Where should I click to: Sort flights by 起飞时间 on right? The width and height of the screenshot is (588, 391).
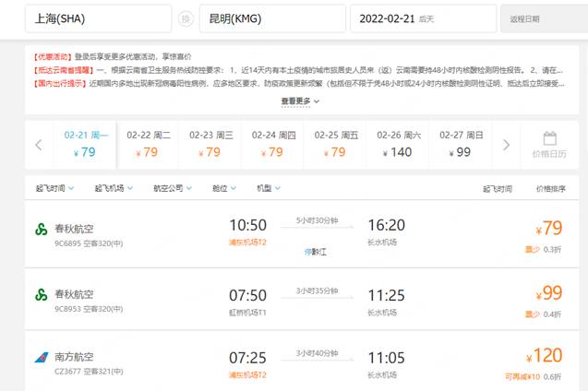[x=498, y=189]
